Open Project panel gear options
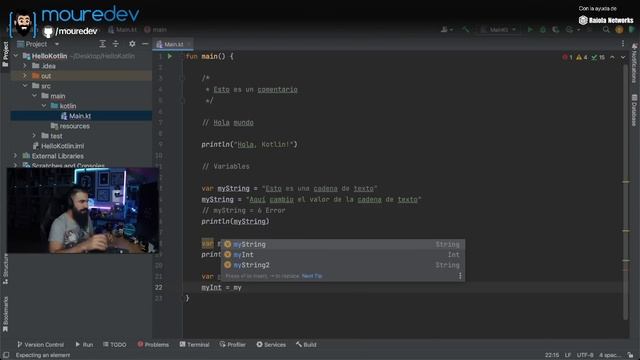 [132, 44]
